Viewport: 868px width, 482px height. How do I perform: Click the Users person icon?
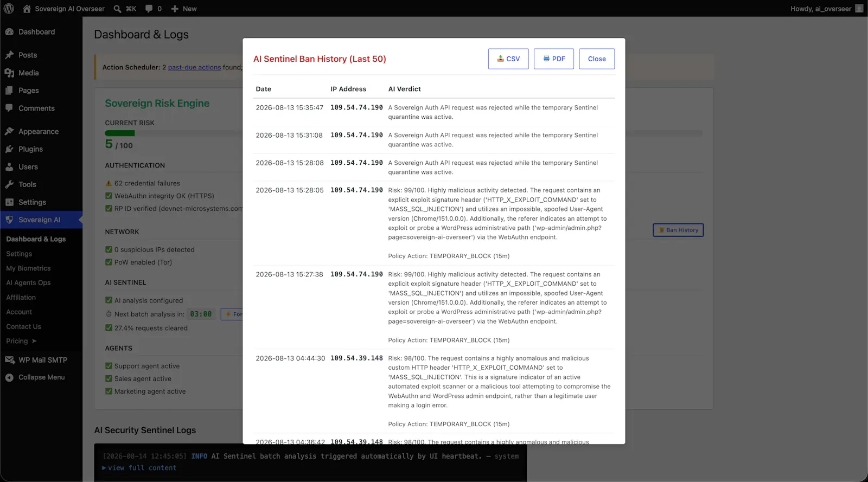pos(9,167)
